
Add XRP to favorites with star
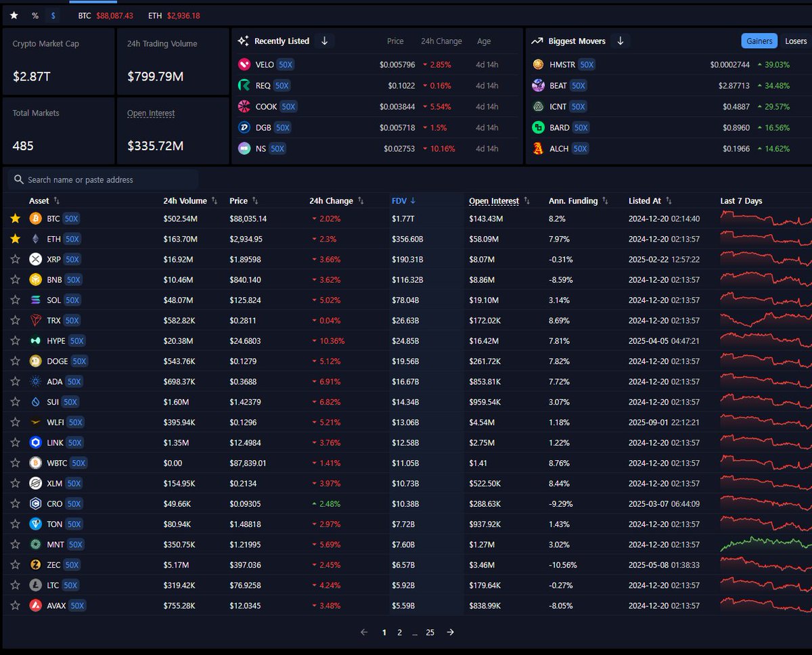click(15, 259)
